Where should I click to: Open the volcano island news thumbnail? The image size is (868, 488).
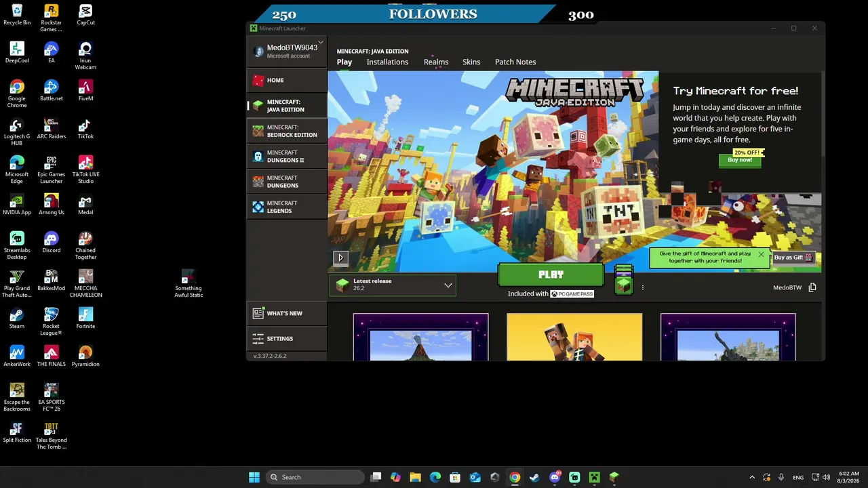coord(420,337)
